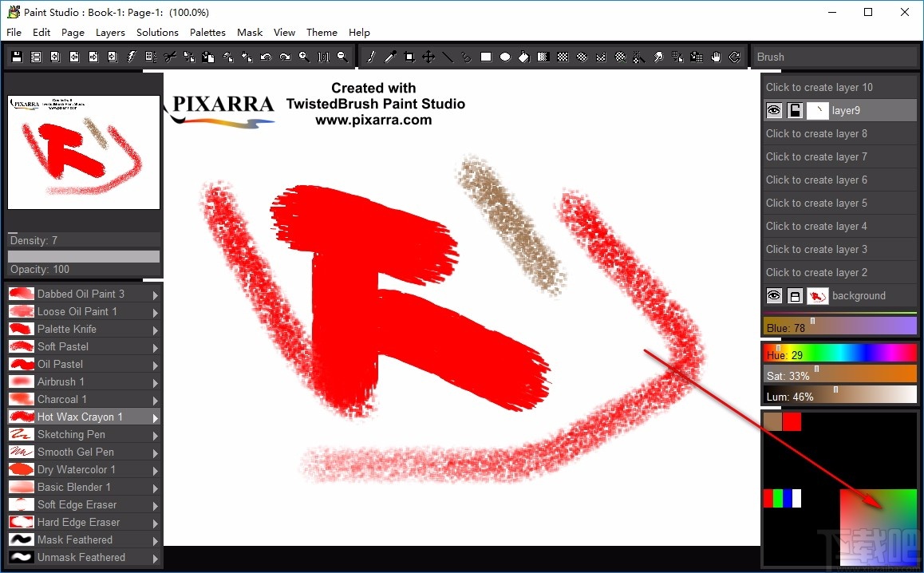924x573 pixels.
Task: Select the Line drawing tool
Action: 447,56
